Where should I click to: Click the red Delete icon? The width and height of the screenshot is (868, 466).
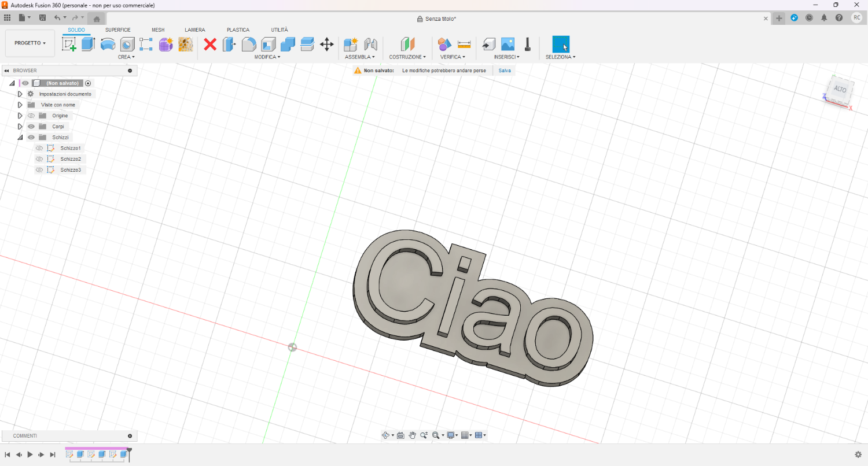click(x=210, y=45)
